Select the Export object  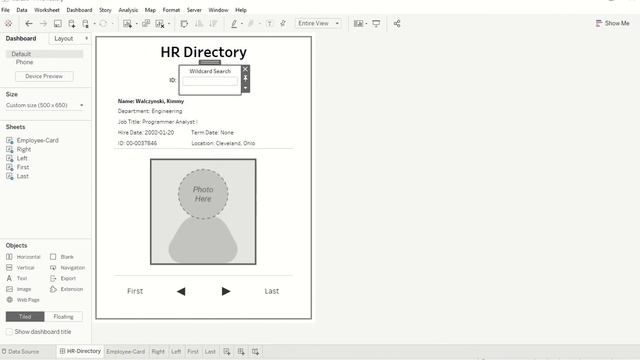point(63,278)
